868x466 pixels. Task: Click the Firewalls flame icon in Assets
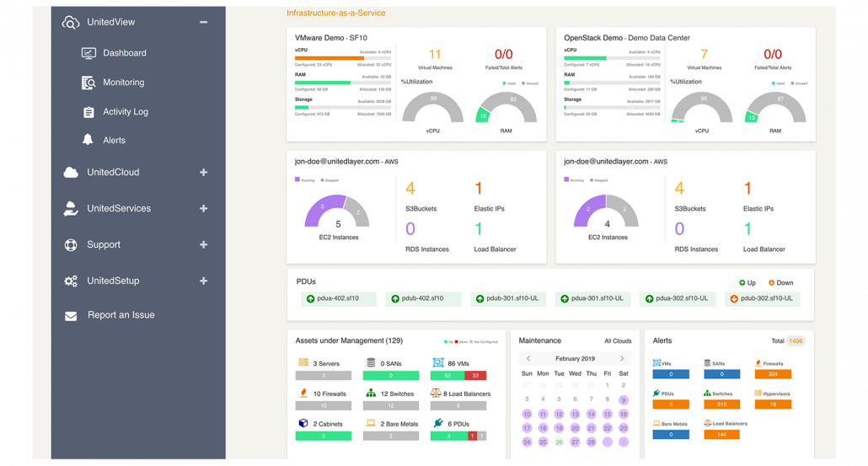click(303, 393)
